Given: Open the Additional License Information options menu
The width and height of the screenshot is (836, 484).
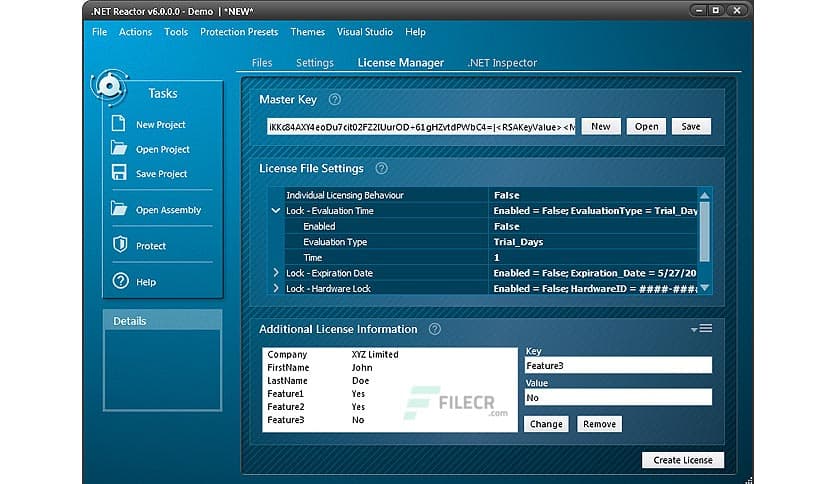Looking at the screenshot, I should click(x=701, y=328).
